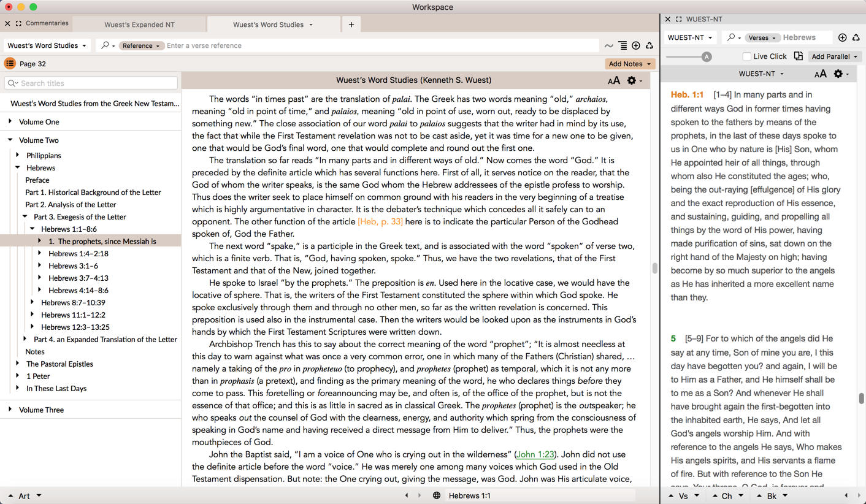This screenshot has height=504, width=866.
Task: Click the Hebrews 1:1 go-to box
Action: point(540,495)
